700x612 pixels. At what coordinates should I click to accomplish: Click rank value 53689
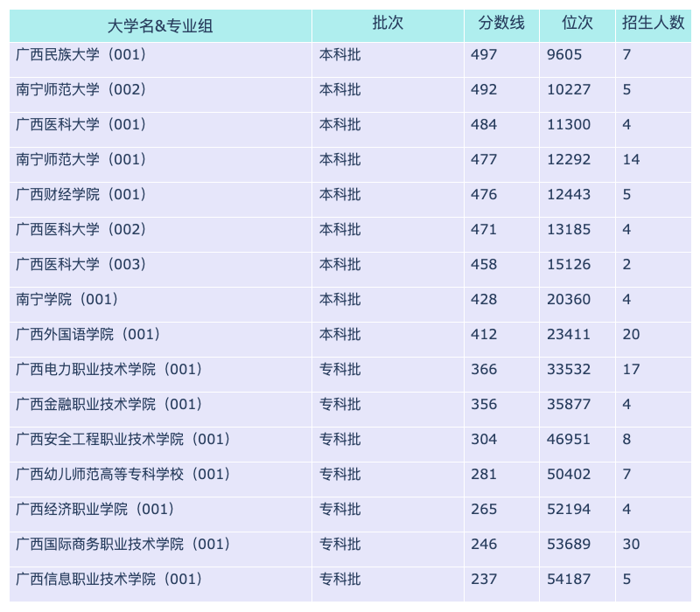point(569,544)
